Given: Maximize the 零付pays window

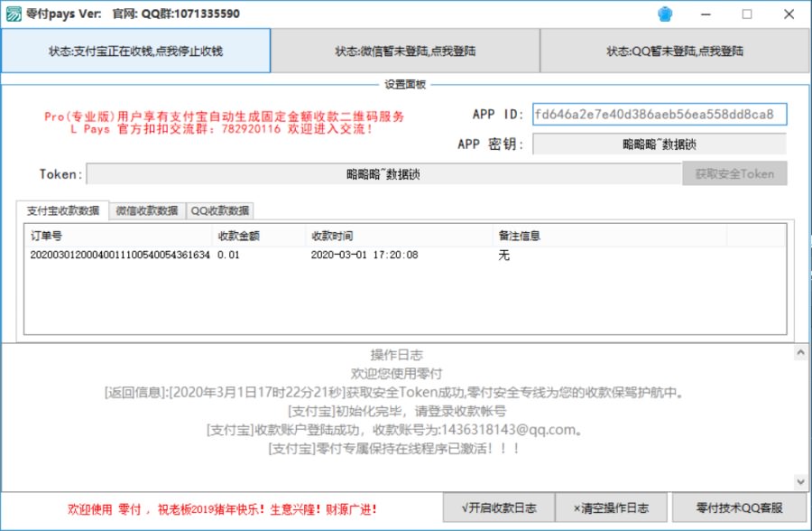Looking at the screenshot, I should tap(747, 14).
